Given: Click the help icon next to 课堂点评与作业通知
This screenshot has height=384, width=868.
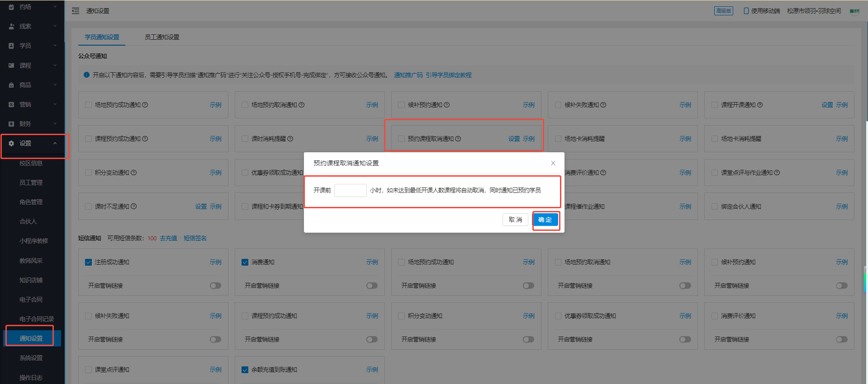Looking at the screenshot, I should [x=777, y=173].
